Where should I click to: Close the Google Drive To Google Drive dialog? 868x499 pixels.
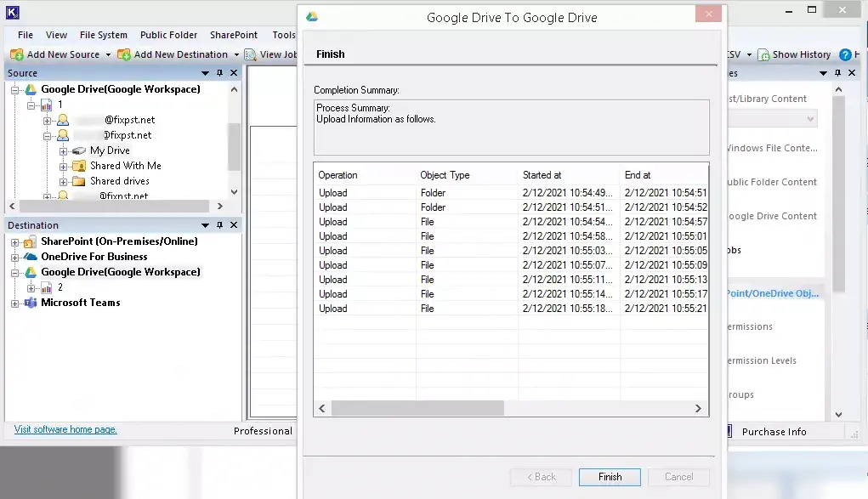coord(708,14)
